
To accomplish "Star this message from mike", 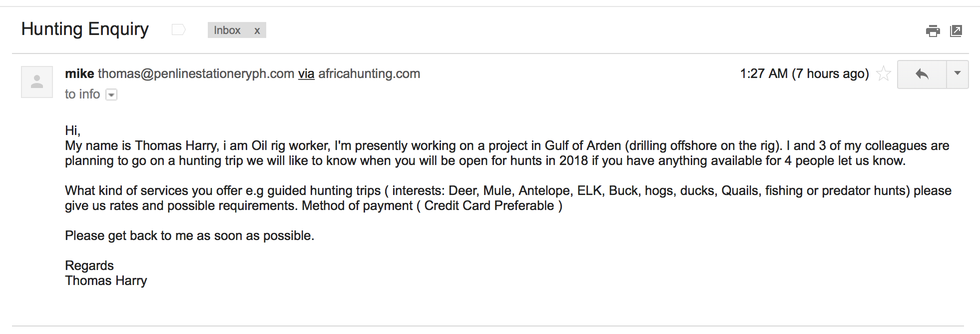I will [x=884, y=74].
